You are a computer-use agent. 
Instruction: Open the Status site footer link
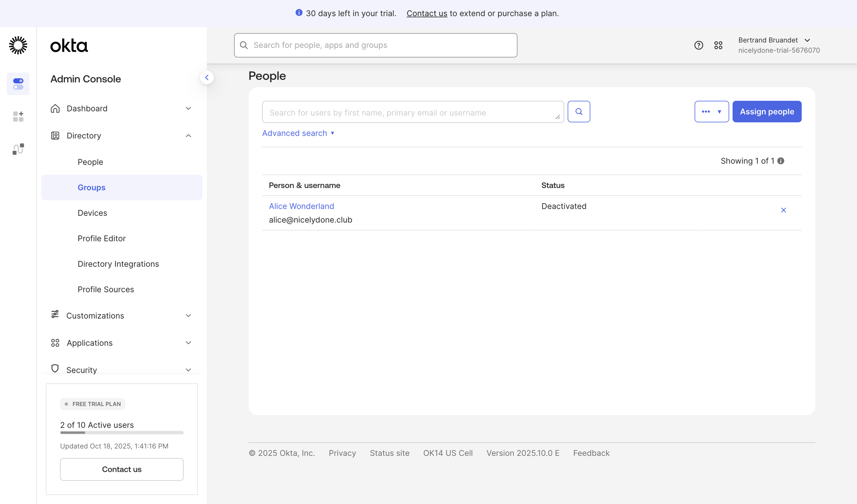tap(390, 453)
